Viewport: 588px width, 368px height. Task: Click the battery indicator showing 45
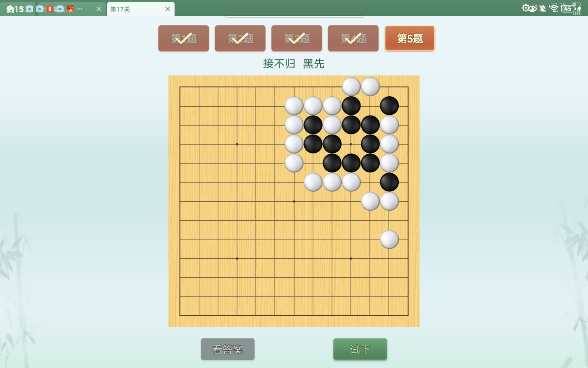(568, 9)
